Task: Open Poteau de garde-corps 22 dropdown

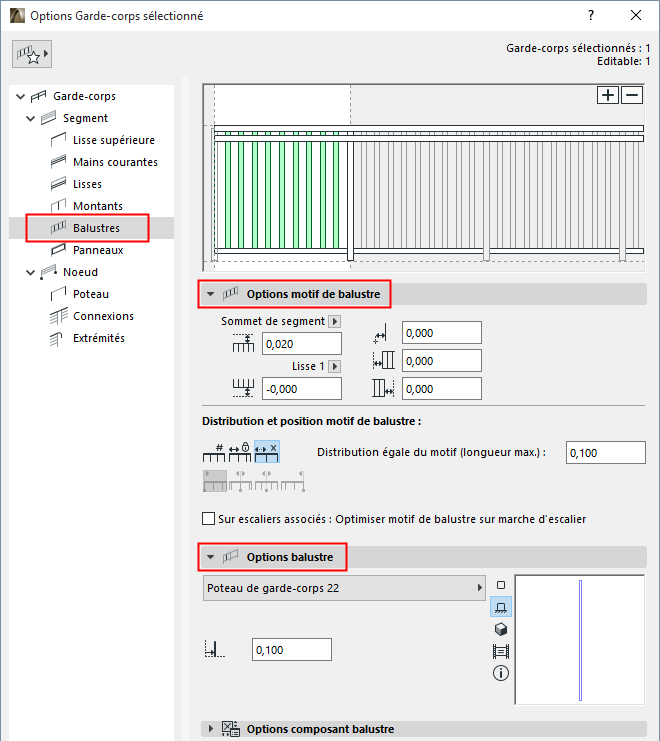Action: point(344,588)
